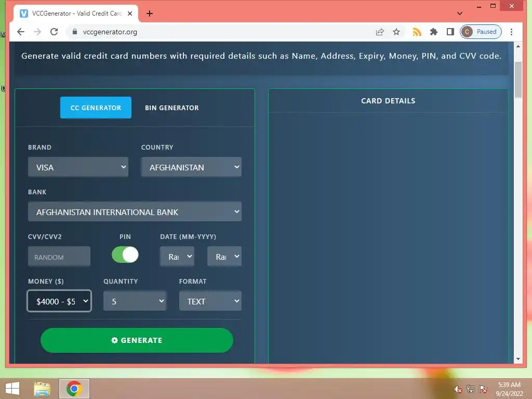Open File Explorer from the taskbar
532x399 pixels.
(x=42, y=389)
